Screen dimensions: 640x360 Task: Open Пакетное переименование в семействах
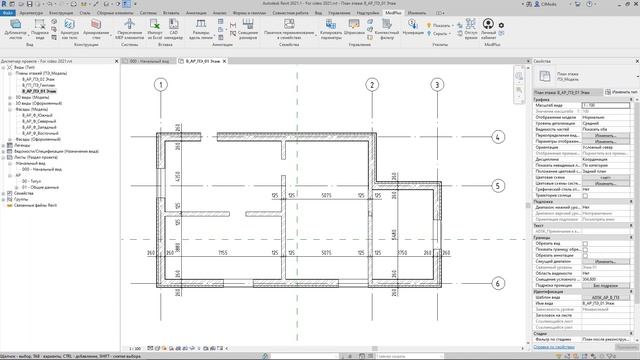tap(289, 29)
